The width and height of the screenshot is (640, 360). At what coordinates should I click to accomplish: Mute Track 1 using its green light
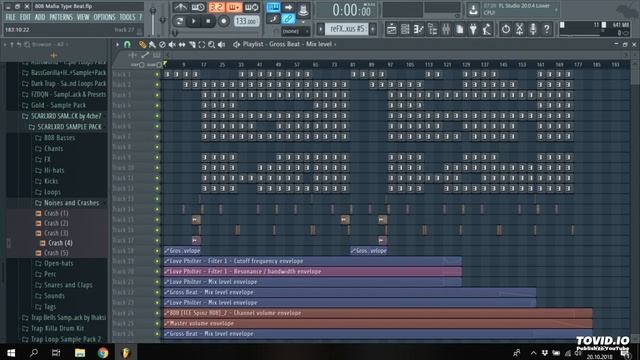point(157,74)
